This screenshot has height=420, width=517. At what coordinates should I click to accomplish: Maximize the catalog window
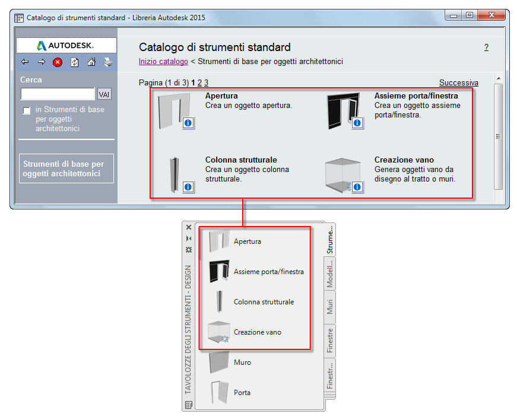point(470,15)
